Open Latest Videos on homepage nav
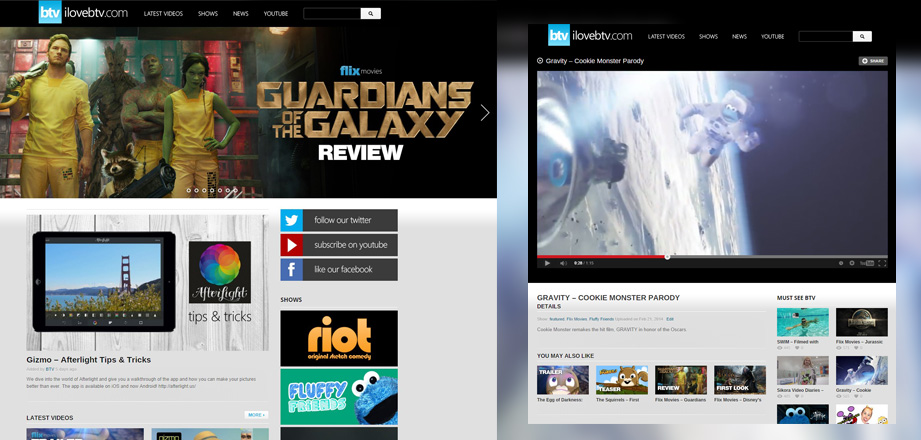Image resolution: width=921 pixels, height=440 pixels. pos(163,14)
